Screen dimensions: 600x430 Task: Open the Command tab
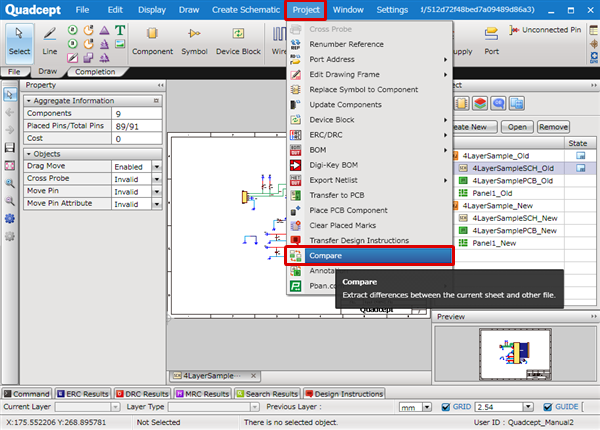pyautogui.click(x=27, y=394)
